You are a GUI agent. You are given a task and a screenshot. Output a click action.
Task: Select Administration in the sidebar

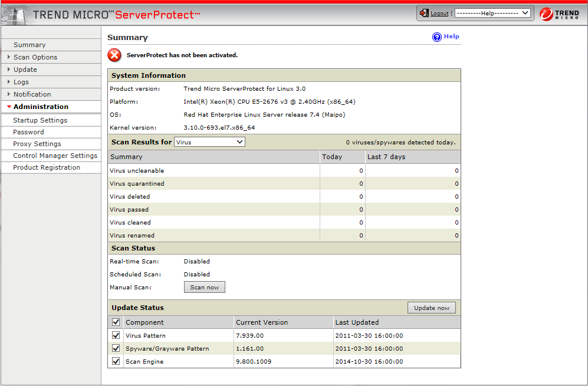pos(41,107)
